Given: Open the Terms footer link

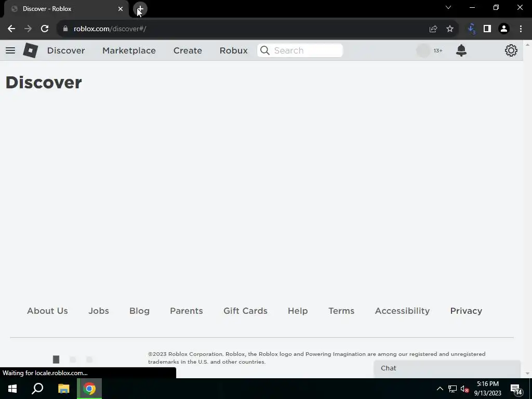Looking at the screenshot, I should tap(341, 311).
